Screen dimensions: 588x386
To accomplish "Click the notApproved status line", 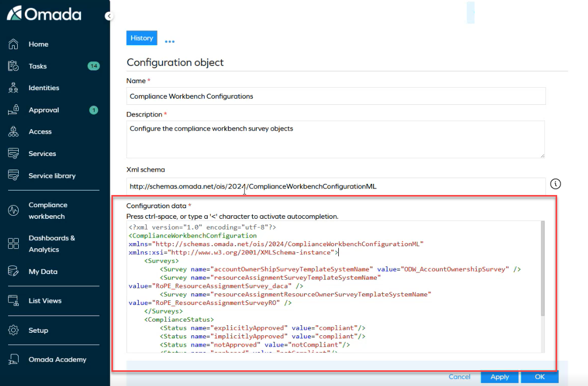I will coord(255,345).
